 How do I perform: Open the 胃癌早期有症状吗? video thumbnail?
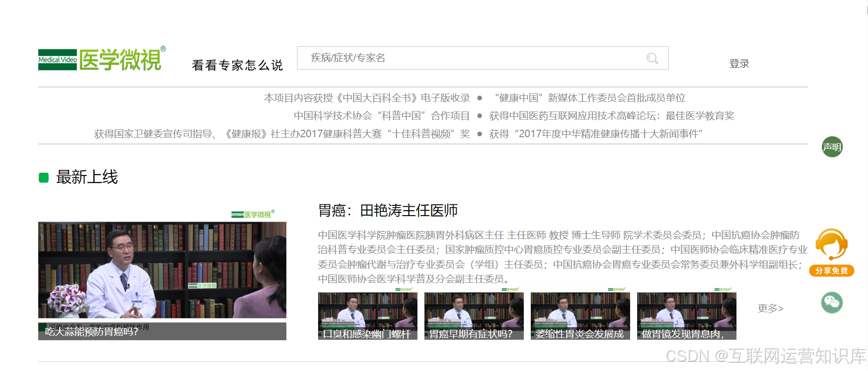(x=474, y=313)
